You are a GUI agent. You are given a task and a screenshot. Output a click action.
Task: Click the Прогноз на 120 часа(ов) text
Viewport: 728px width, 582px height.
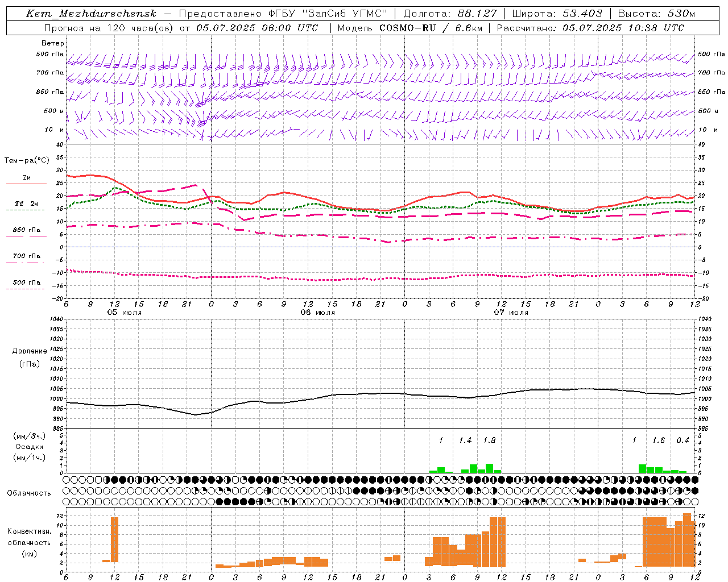tap(109, 28)
